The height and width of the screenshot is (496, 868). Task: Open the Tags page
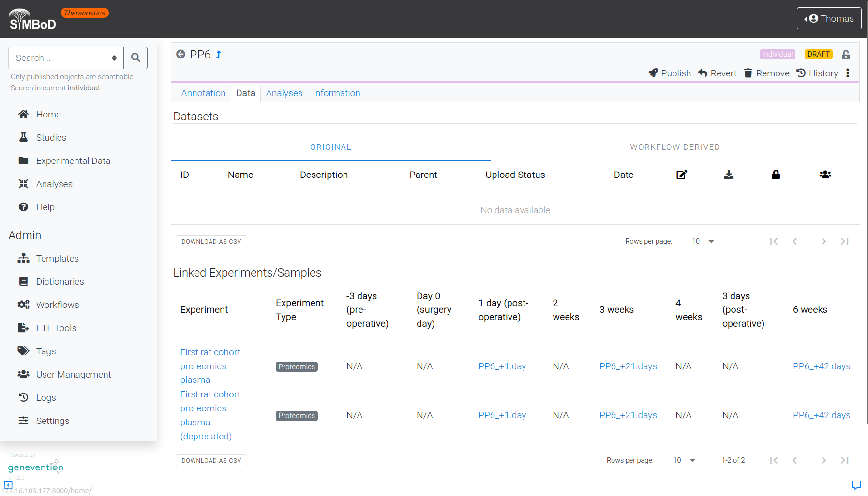click(46, 351)
